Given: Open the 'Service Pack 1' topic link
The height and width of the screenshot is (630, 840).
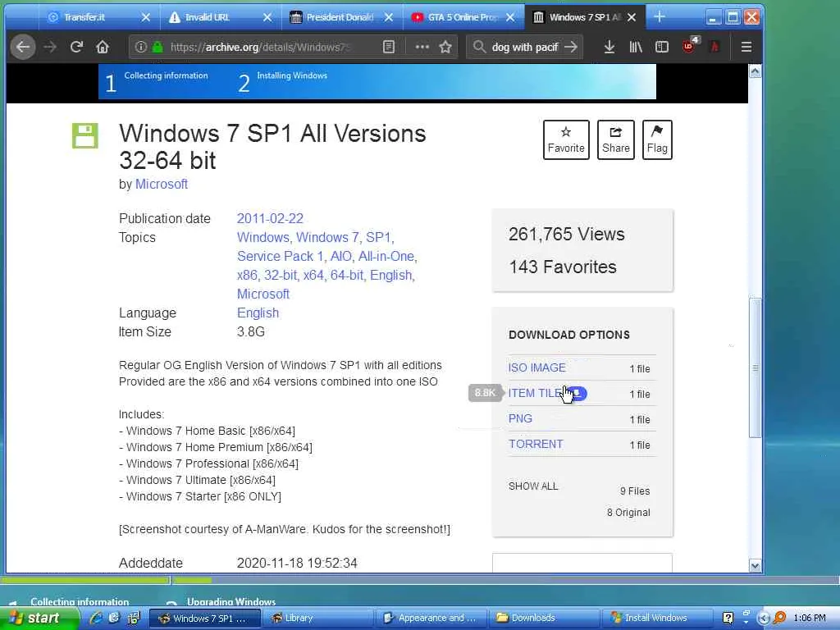Looking at the screenshot, I should click(x=281, y=256).
